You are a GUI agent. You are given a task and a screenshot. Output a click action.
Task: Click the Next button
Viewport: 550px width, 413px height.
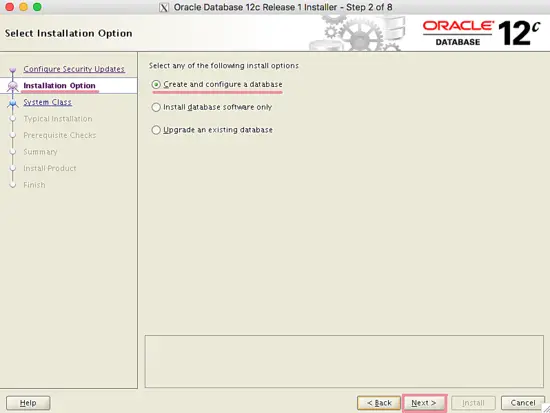click(424, 403)
